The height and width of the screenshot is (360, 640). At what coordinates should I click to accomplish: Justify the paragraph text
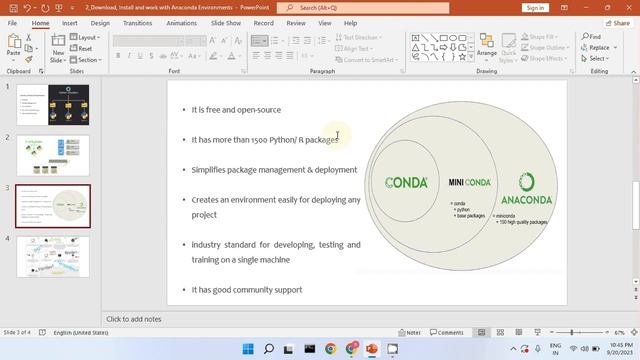click(x=290, y=56)
